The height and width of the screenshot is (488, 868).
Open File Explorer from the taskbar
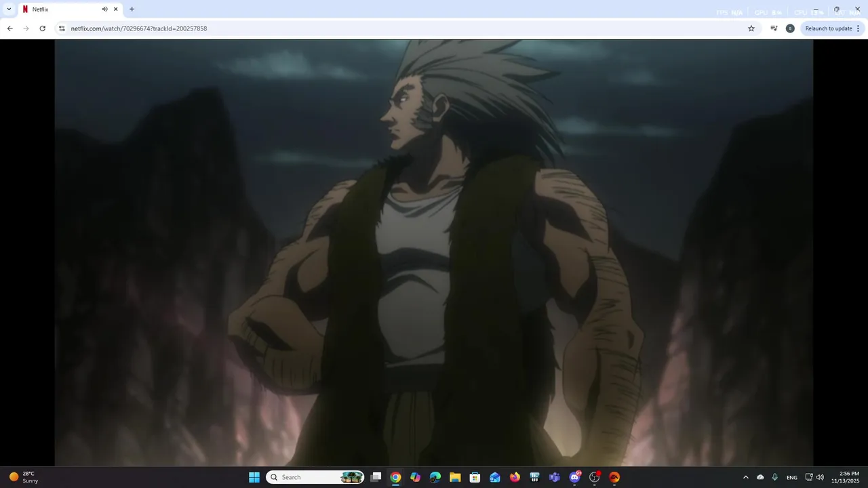click(455, 477)
